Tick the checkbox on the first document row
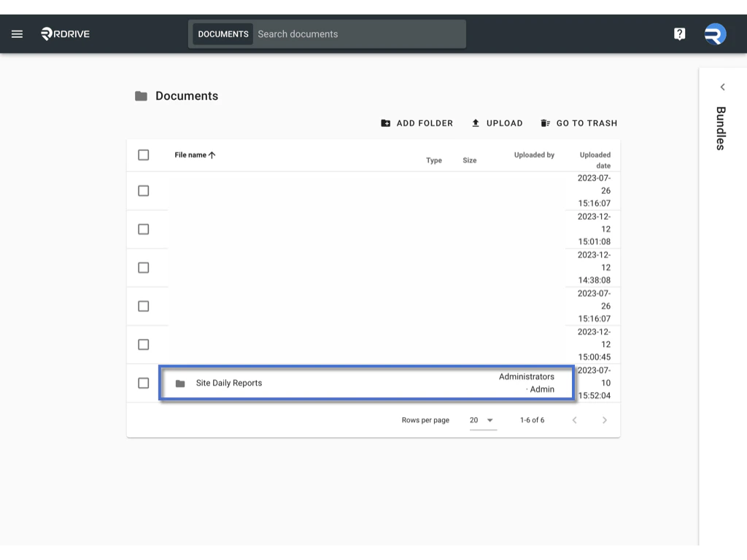Image resolution: width=747 pixels, height=560 pixels. click(144, 190)
